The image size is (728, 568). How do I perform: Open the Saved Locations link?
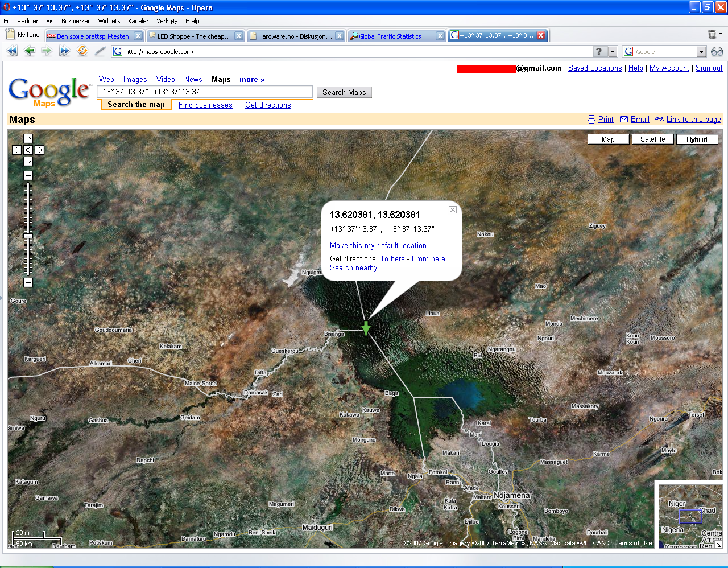pos(595,68)
